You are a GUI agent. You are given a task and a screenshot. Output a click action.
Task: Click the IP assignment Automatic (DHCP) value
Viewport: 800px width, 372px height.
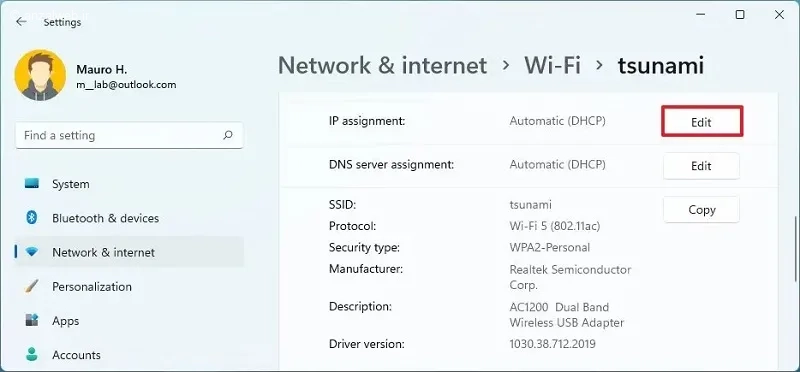pos(558,121)
